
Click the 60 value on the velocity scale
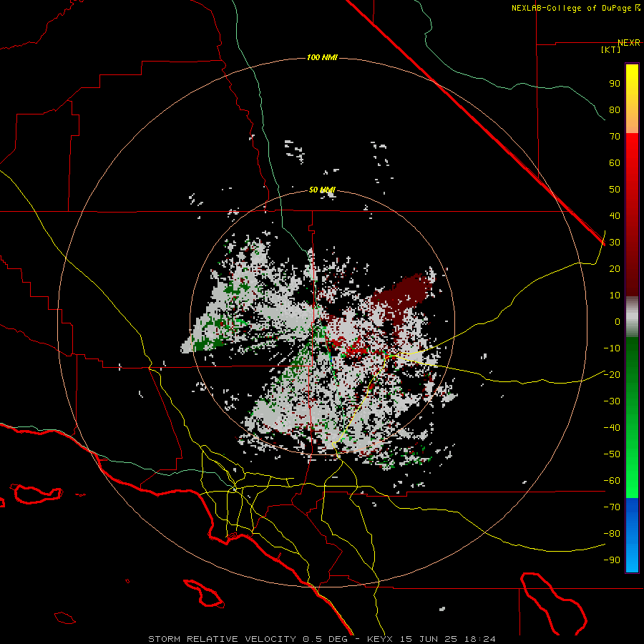click(x=615, y=162)
